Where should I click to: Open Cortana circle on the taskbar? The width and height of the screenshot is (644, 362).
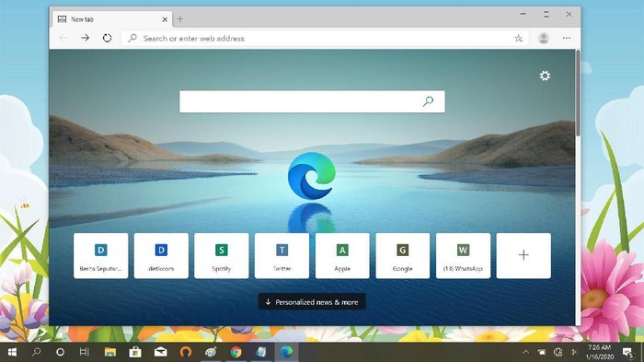point(60,352)
